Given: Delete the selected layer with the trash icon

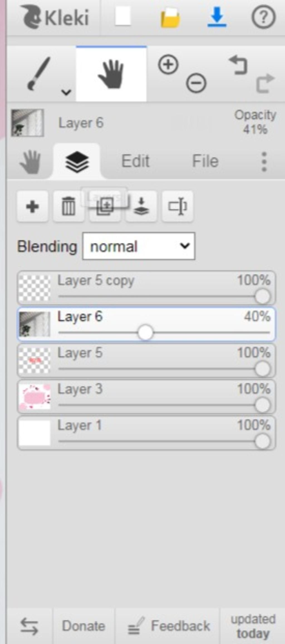Looking at the screenshot, I should [68, 206].
